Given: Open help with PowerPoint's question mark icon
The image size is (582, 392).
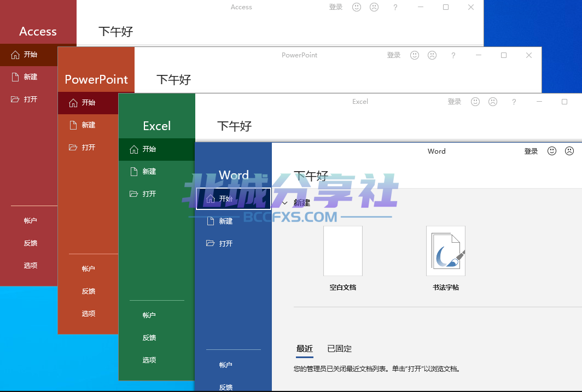Looking at the screenshot, I should pos(453,55).
